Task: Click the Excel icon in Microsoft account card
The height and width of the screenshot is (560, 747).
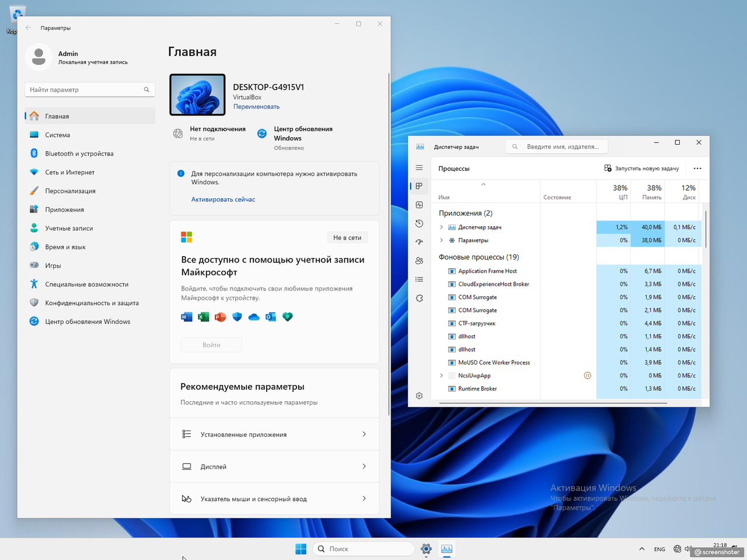Action: point(204,317)
